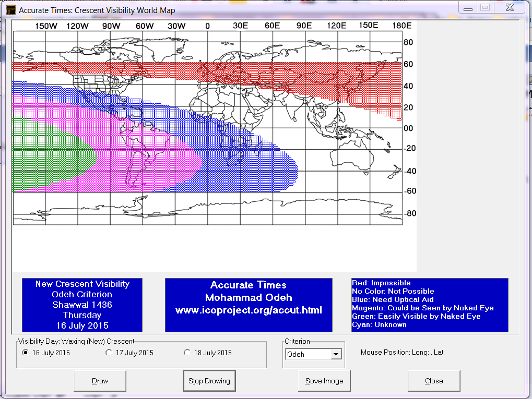Expand the Criterion dropdown arrow
The image size is (532, 399).
336,355
